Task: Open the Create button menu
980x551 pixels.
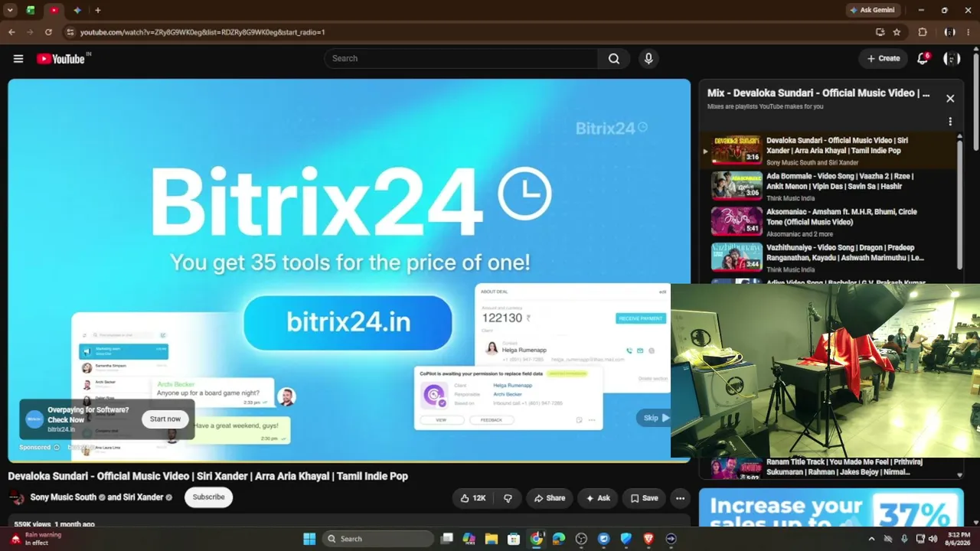Action: (x=883, y=59)
